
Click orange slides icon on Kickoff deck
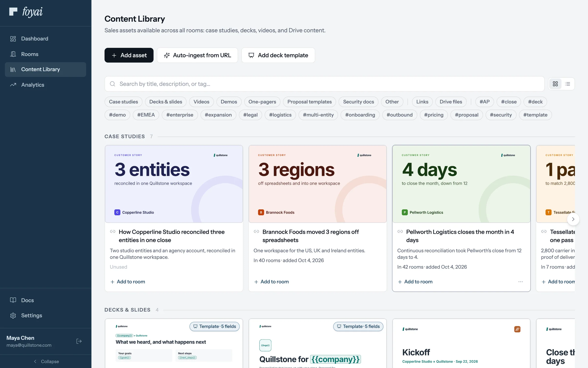coord(517,329)
